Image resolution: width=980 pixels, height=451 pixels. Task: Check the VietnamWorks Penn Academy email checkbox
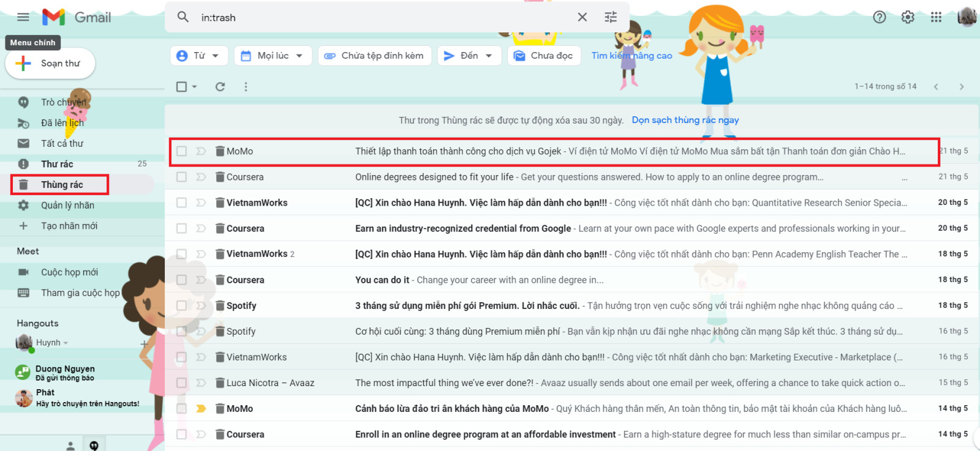181,254
